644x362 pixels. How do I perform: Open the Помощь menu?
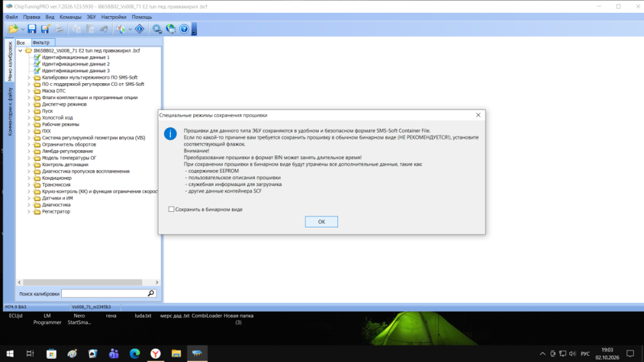[142, 17]
